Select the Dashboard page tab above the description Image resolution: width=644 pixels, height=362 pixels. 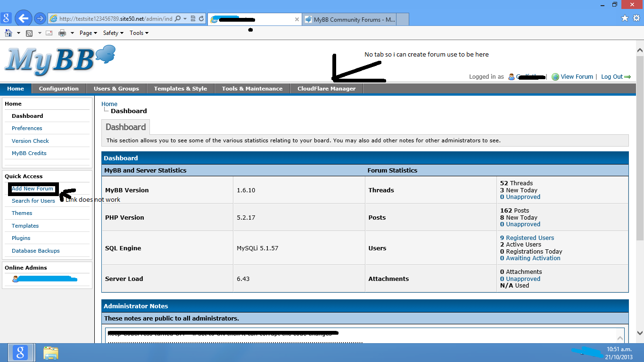(x=126, y=127)
